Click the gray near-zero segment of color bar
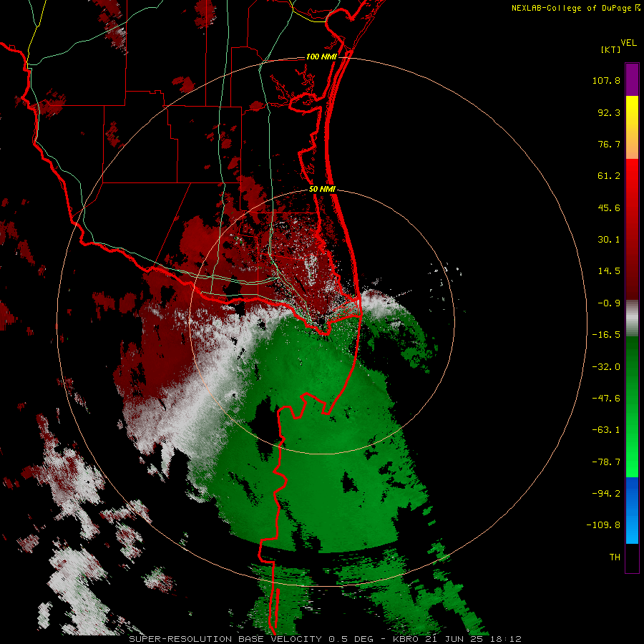 pos(632,318)
